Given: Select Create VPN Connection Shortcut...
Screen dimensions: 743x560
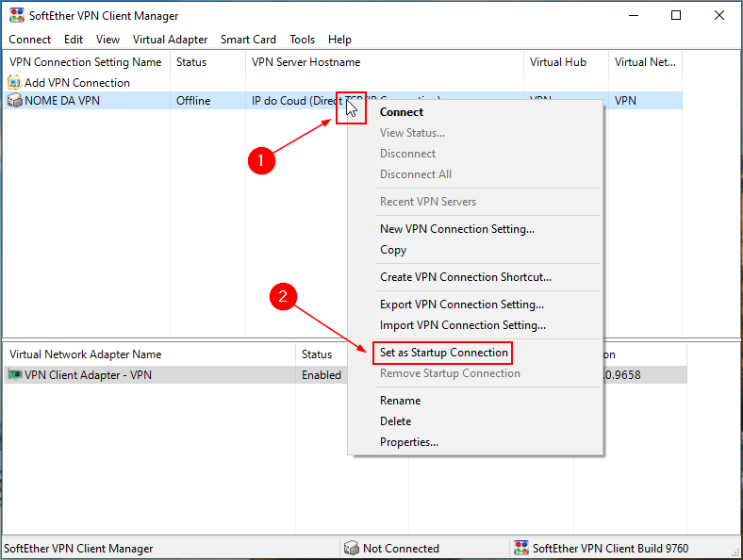Looking at the screenshot, I should (x=475, y=277).
